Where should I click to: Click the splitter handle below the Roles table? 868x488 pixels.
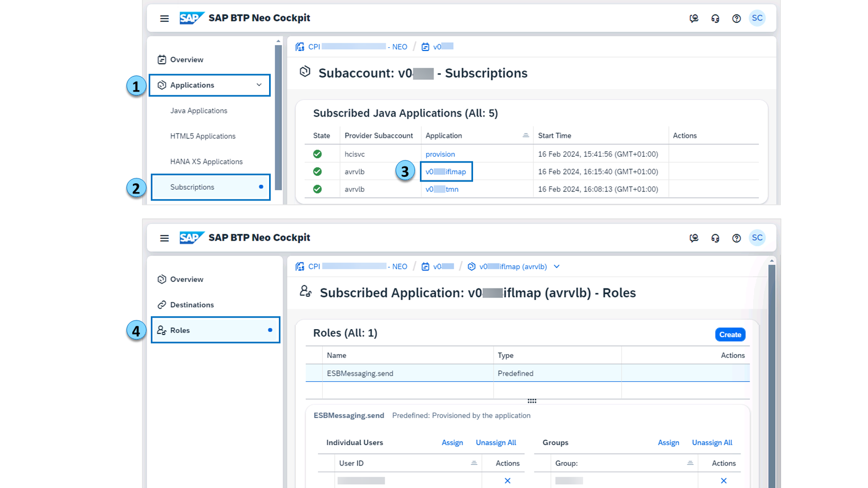click(532, 401)
